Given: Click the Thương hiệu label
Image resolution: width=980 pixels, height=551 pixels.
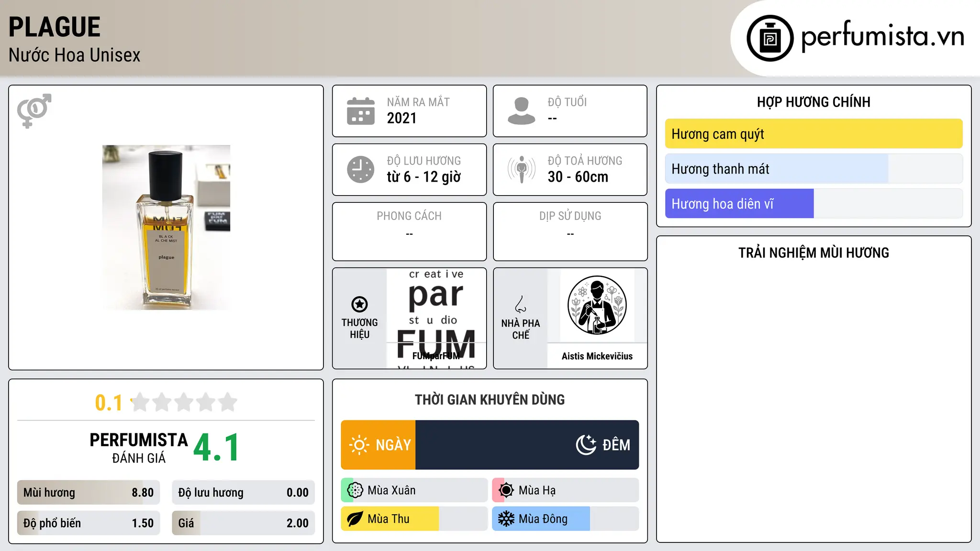Looking at the screenshot, I should [x=359, y=329].
